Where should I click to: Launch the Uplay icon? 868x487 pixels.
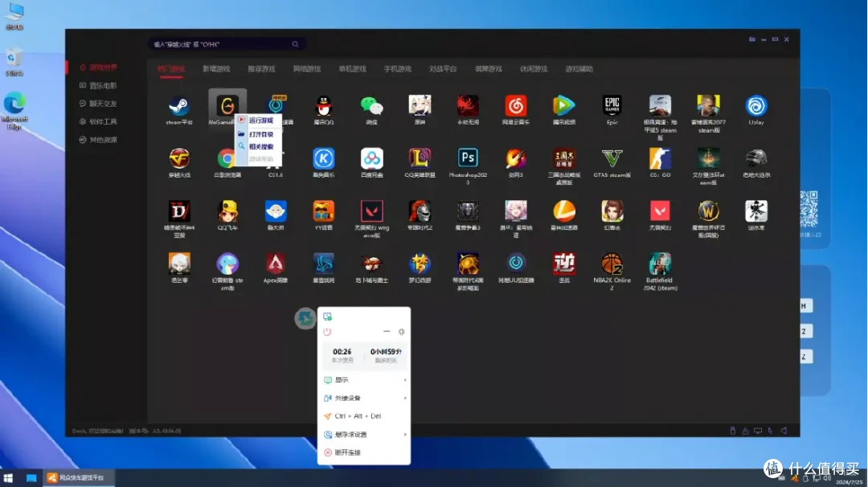(x=756, y=106)
